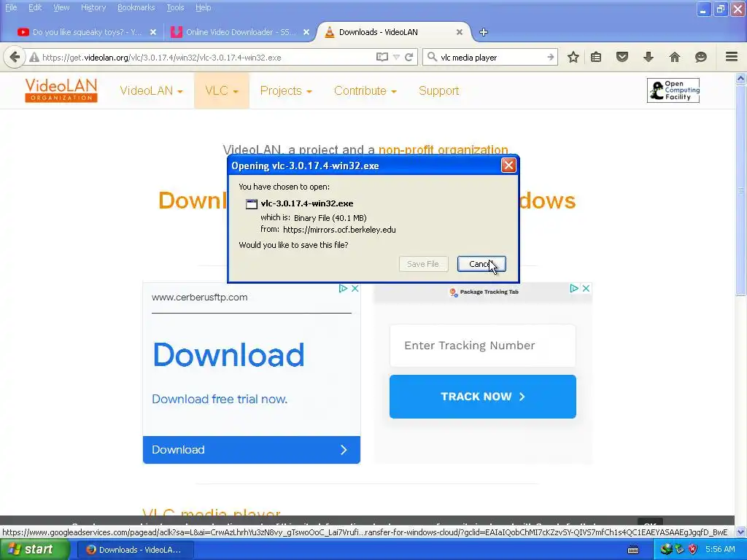Click the search magnifier icon
747x560 pixels.
432,57
